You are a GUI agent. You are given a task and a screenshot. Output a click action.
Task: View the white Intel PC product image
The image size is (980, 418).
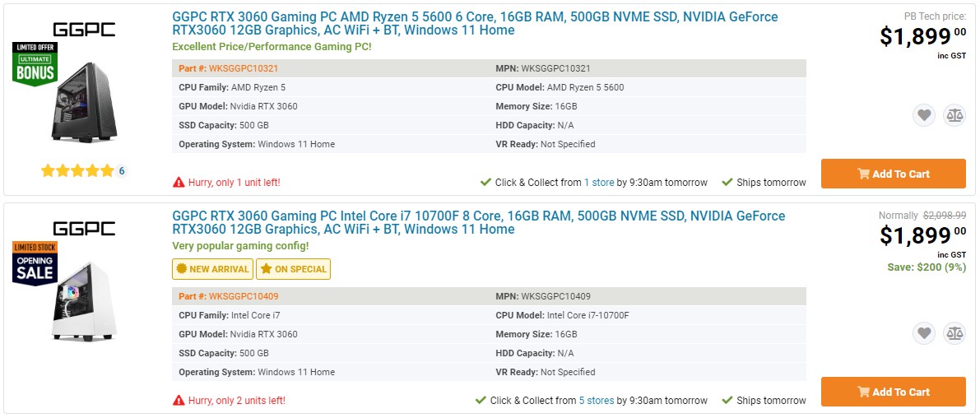point(82,301)
